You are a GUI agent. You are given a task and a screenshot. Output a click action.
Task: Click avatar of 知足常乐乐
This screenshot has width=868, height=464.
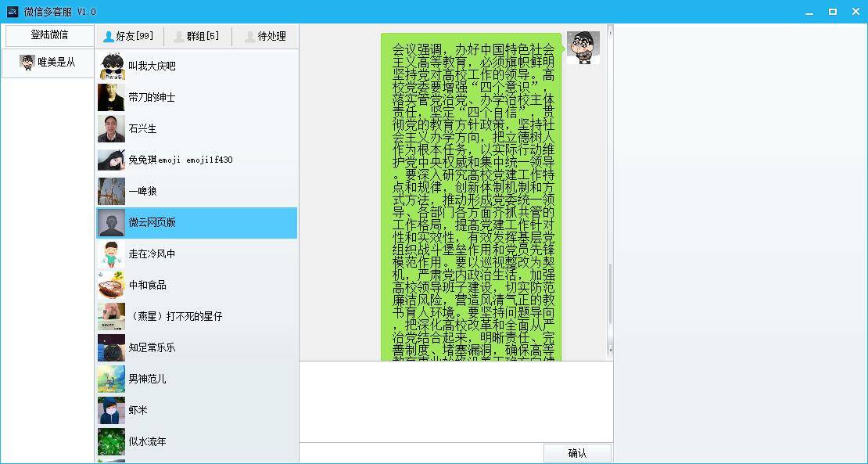(x=111, y=348)
